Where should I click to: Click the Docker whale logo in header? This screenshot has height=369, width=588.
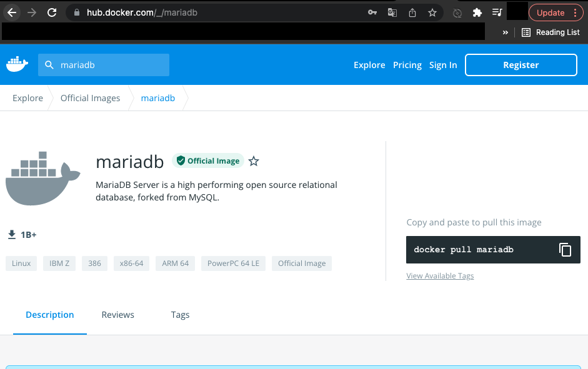(x=17, y=64)
